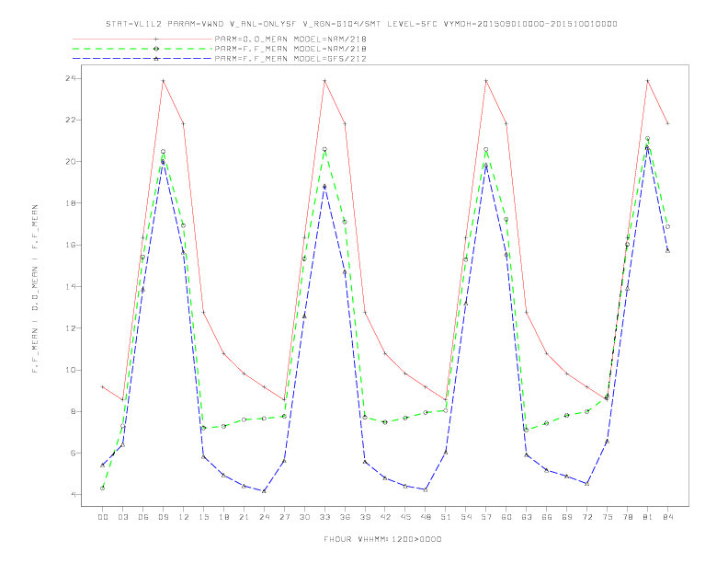Click red line peak marker at hour 33

tap(324, 81)
